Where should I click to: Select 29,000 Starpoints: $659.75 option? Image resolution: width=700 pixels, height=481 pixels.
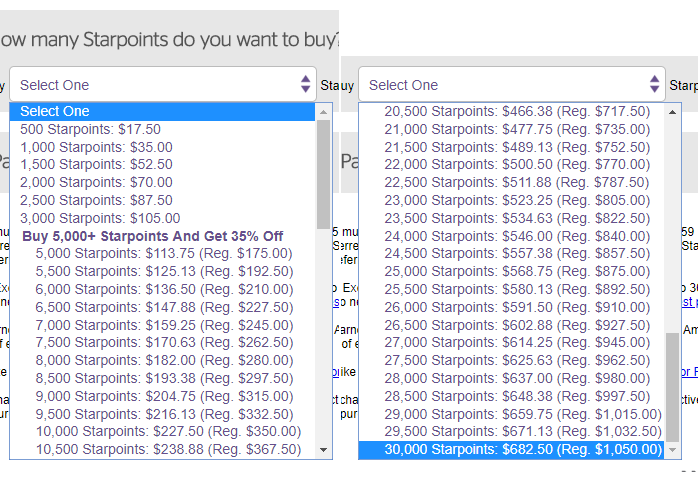(512, 414)
